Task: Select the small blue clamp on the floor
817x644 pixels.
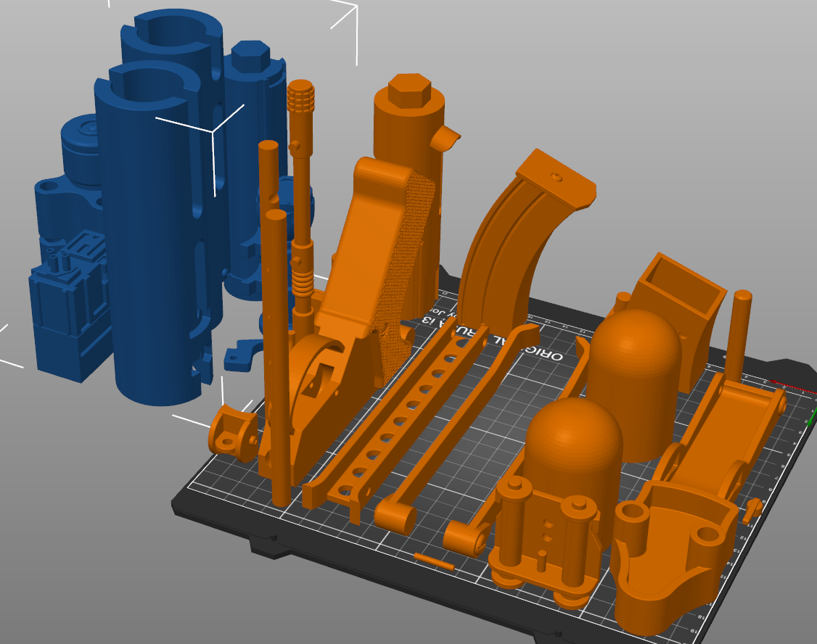Action: click(244, 355)
